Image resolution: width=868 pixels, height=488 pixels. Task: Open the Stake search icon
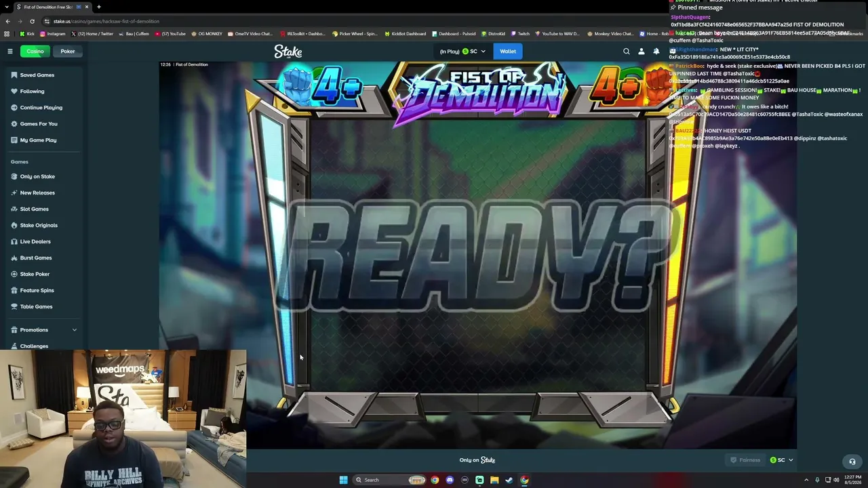coord(627,52)
